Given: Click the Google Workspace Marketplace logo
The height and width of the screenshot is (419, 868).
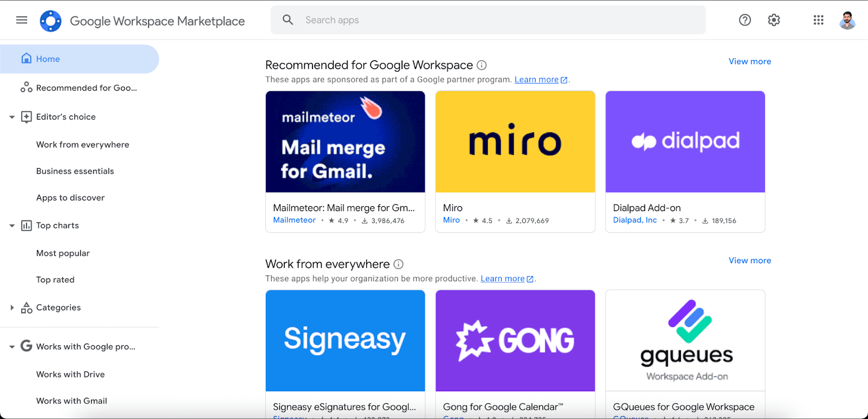Looking at the screenshot, I should [x=50, y=21].
